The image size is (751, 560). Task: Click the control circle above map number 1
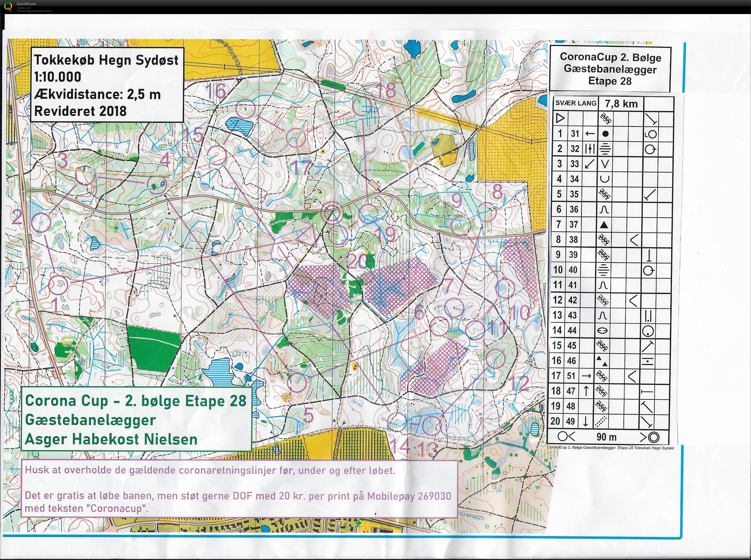click(x=59, y=285)
